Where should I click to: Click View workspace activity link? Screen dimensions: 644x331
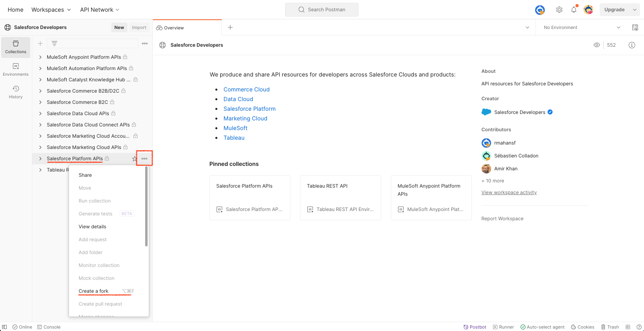point(509,192)
